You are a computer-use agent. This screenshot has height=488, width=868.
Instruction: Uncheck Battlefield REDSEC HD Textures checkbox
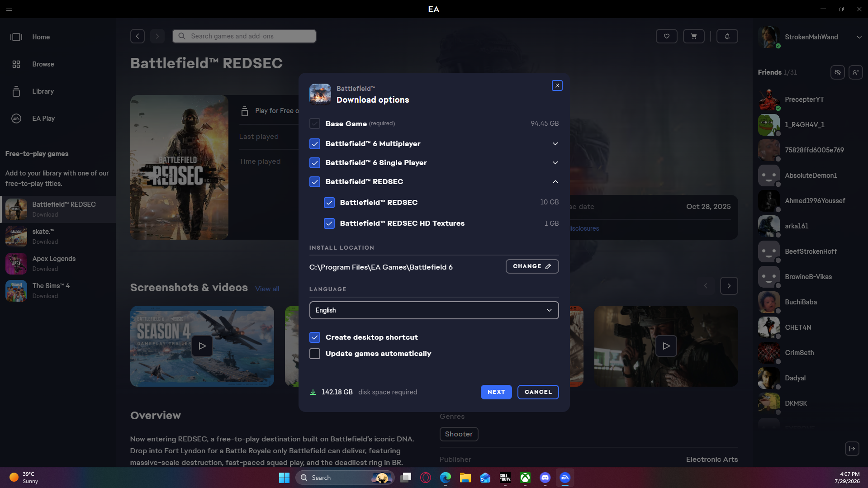tap(329, 223)
